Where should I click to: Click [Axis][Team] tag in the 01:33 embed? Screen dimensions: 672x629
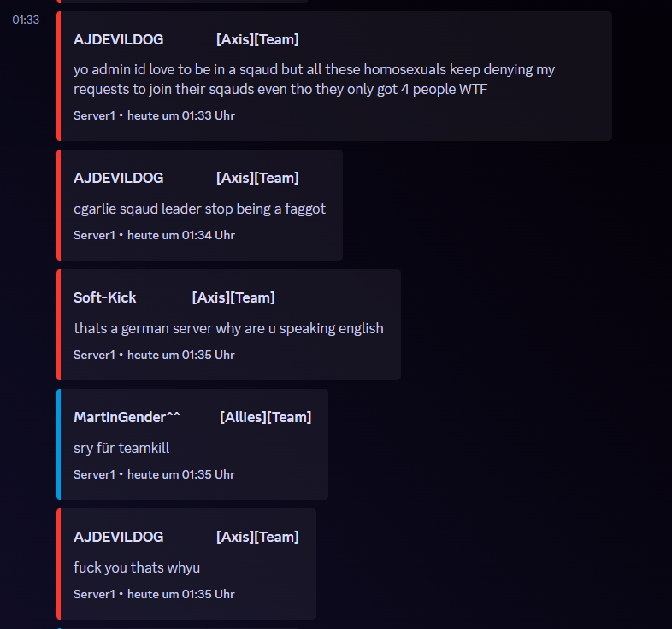(x=257, y=39)
